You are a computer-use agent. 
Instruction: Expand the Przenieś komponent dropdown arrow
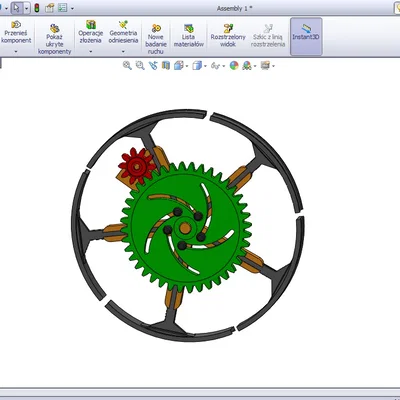(16, 52)
